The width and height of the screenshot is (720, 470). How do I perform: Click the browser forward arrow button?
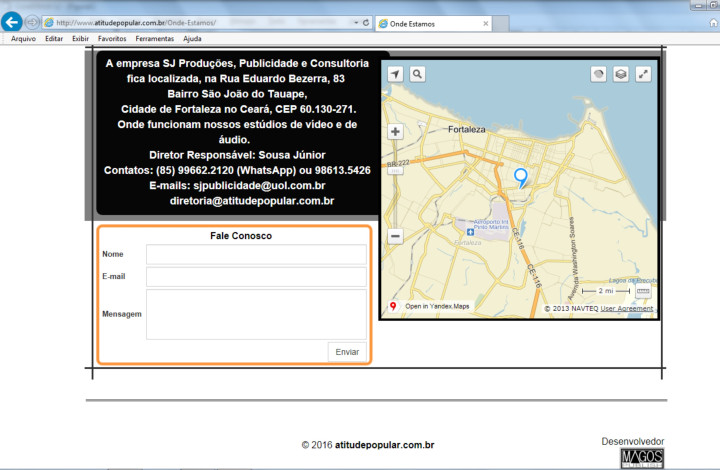32,22
